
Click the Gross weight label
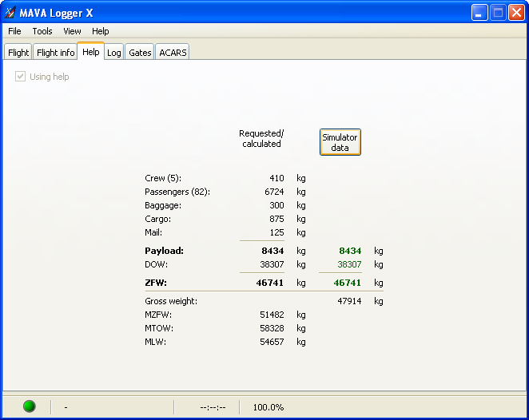(171, 301)
